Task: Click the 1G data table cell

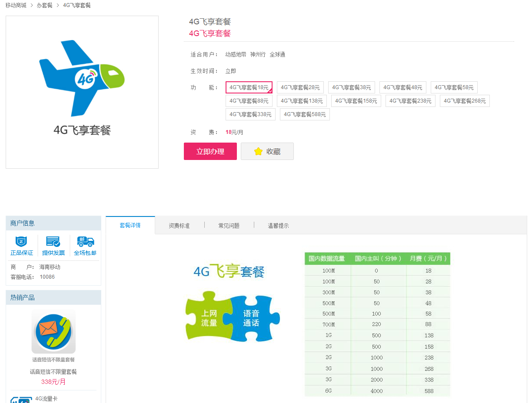Action: tap(329, 336)
